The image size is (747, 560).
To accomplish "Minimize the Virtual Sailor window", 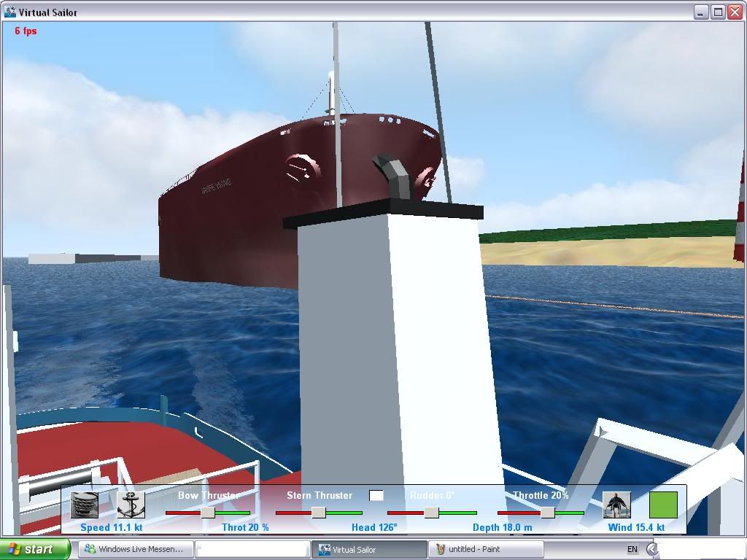I will (700, 12).
